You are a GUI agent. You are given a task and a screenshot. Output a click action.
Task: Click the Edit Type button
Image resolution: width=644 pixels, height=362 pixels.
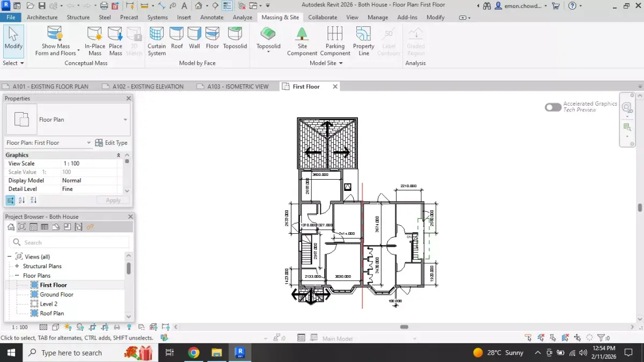click(112, 143)
